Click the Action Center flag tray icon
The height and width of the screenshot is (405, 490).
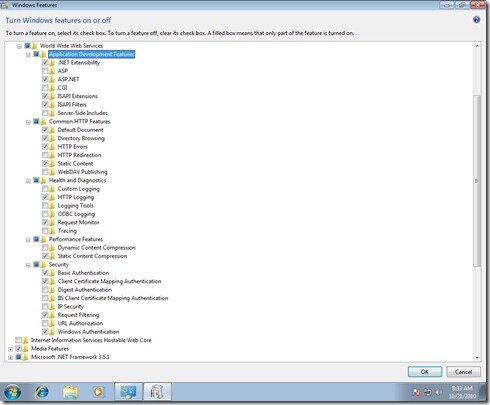coord(416,392)
